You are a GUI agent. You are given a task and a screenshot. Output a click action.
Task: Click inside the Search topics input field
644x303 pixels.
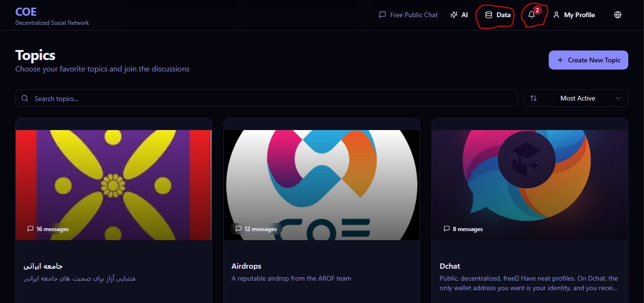(x=191, y=98)
